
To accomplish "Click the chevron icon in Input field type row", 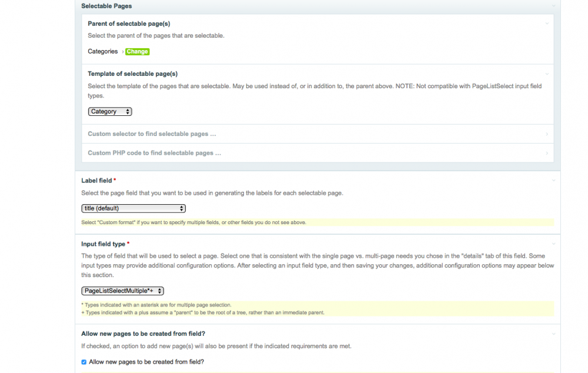I will pyautogui.click(x=553, y=244).
